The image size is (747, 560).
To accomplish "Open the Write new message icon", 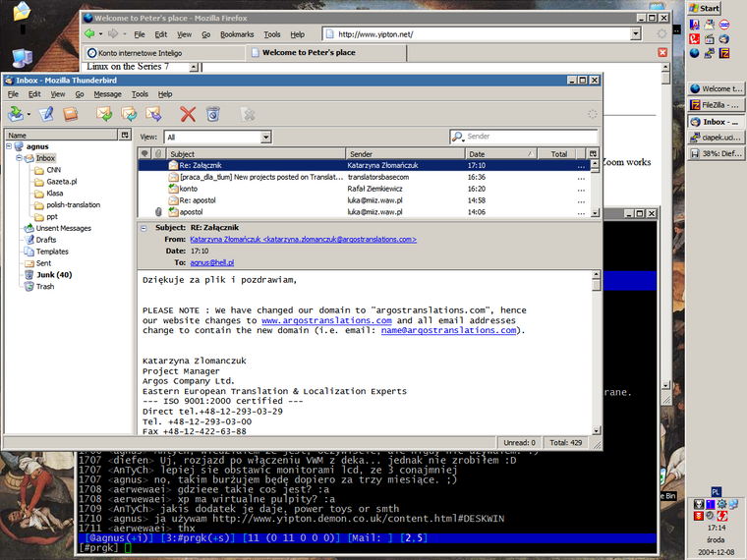I will tap(46, 114).
